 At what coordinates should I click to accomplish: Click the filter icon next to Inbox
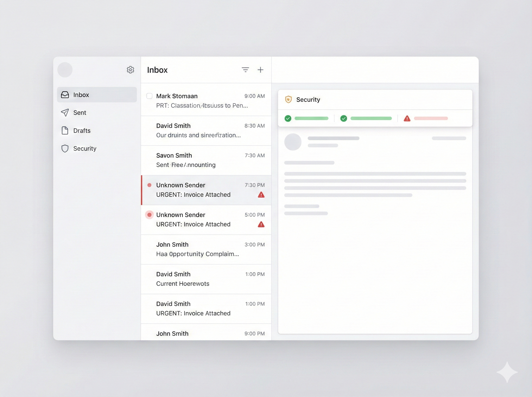[x=245, y=70]
